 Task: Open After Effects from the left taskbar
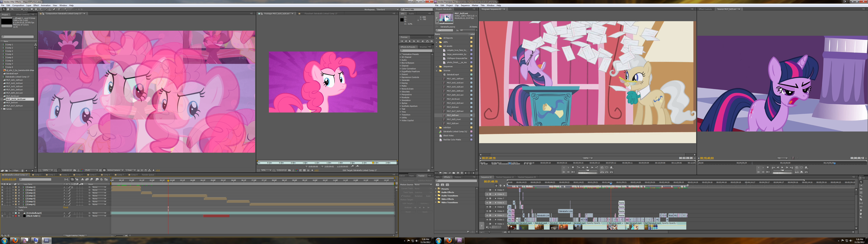46,240
